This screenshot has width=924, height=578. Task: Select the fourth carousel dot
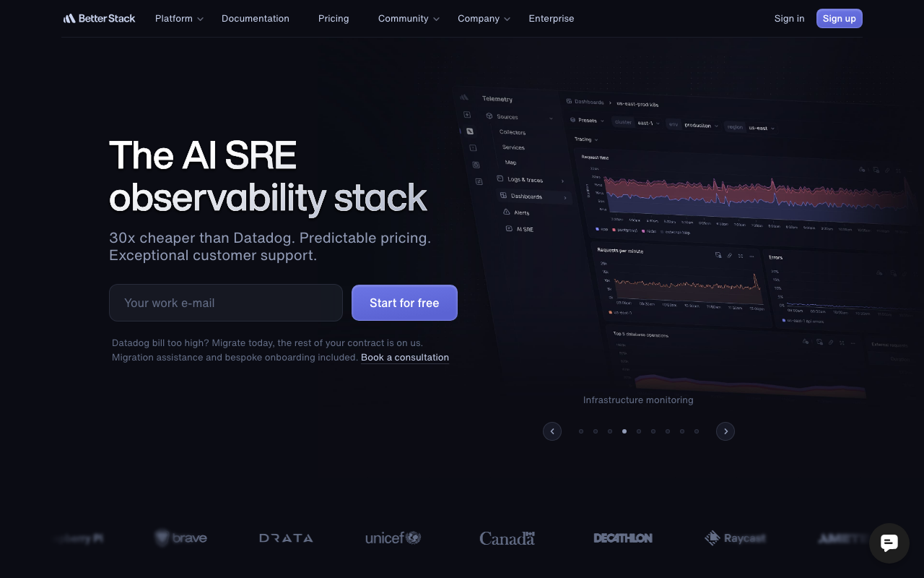(x=624, y=431)
